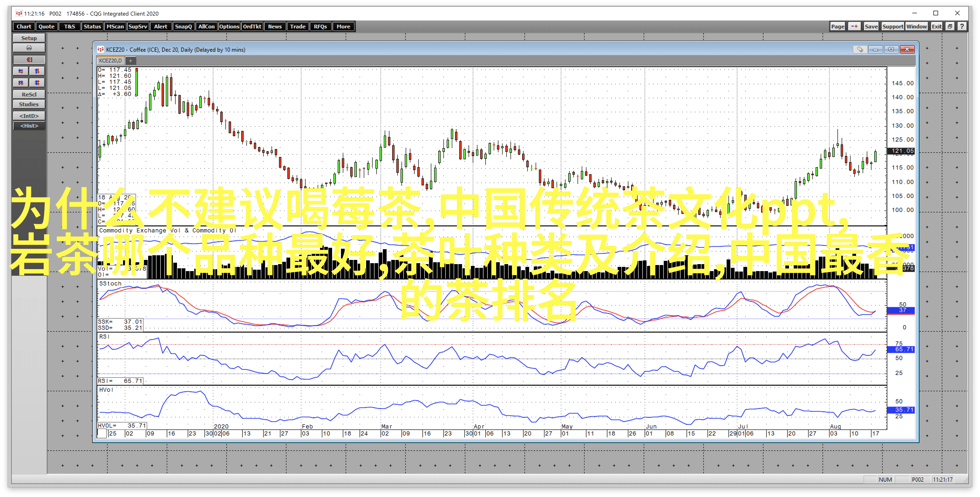The image size is (980, 497).
Task: Click the Aug 03 date axis marker
Action: 833,433
